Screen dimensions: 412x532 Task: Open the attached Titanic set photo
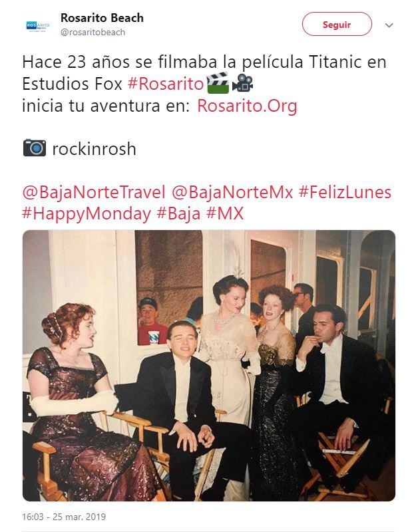(208, 365)
